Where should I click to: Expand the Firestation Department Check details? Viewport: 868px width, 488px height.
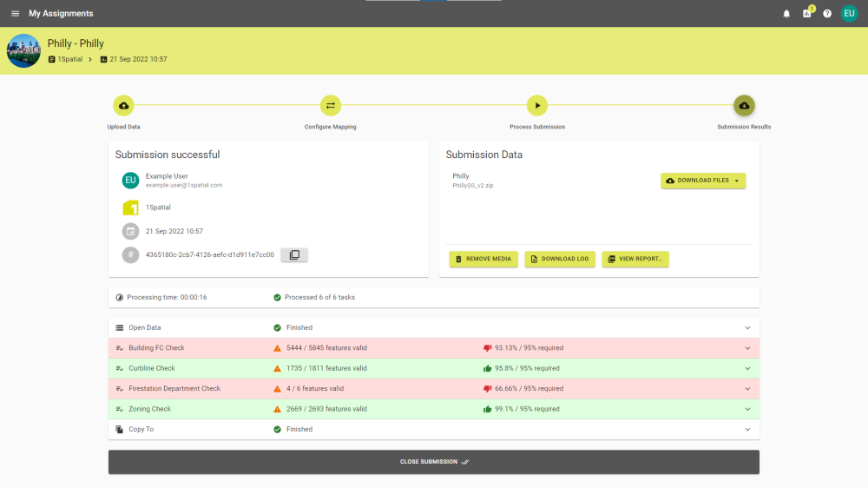[746, 389]
